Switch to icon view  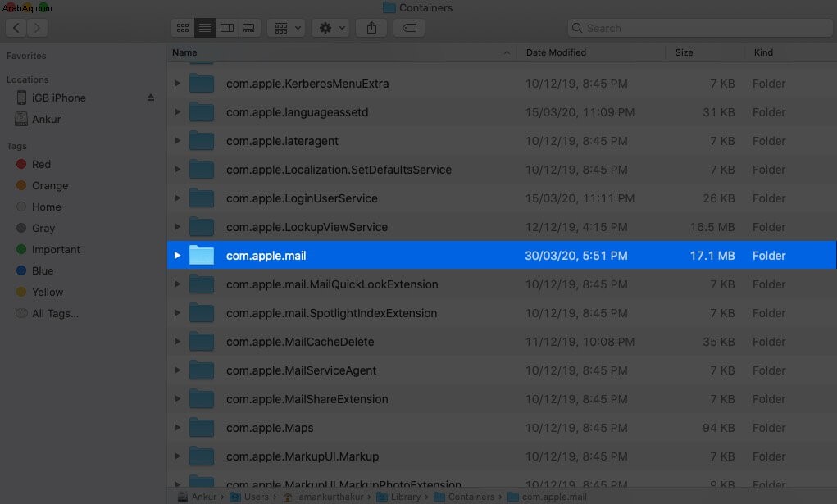click(183, 28)
